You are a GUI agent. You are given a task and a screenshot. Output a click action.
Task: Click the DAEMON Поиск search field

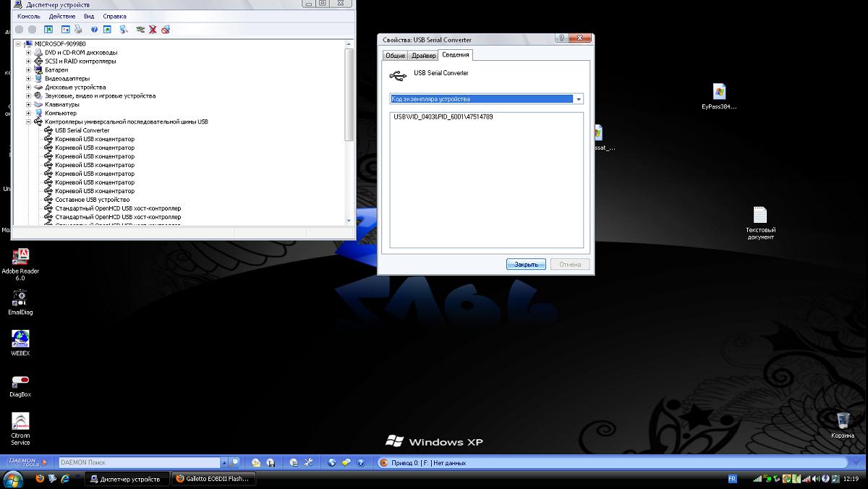139,462
